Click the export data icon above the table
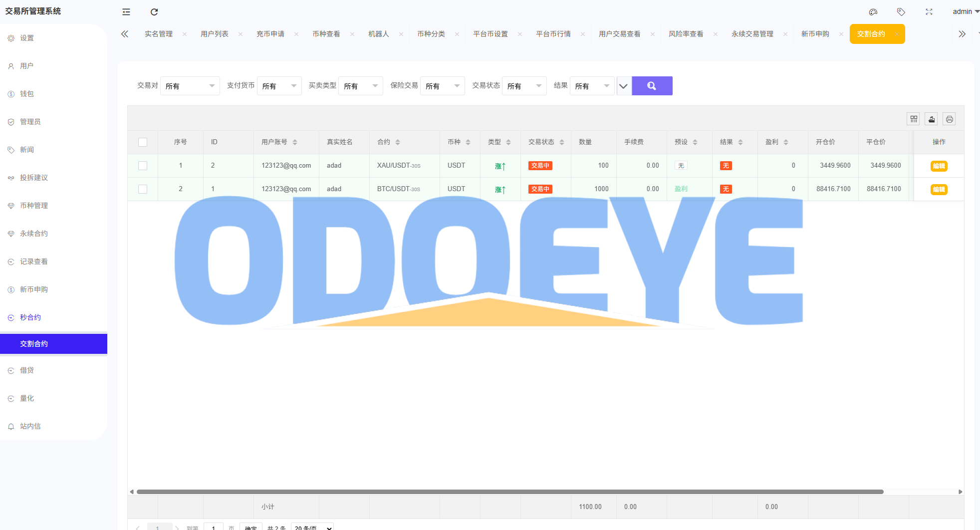The image size is (980, 530). point(931,119)
